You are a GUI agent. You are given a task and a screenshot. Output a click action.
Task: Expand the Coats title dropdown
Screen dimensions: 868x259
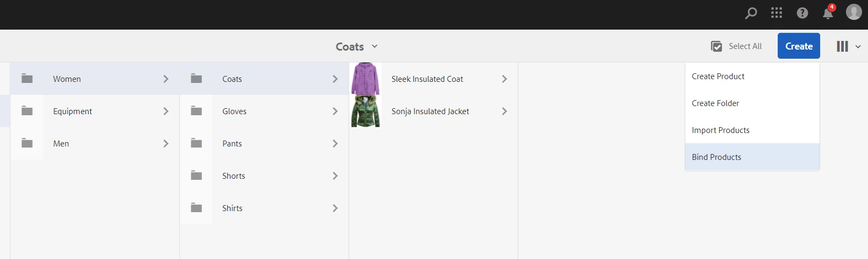pyautogui.click(x=375, y=46)
